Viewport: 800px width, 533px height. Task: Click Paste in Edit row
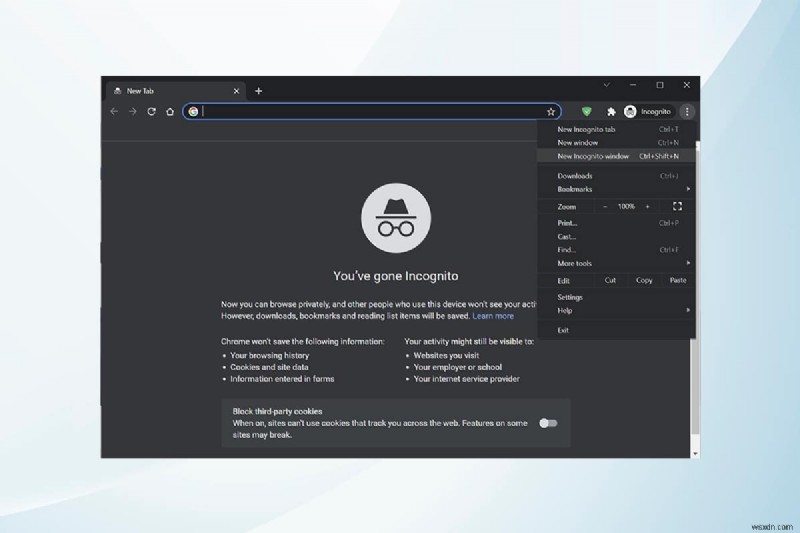(678, 281)
